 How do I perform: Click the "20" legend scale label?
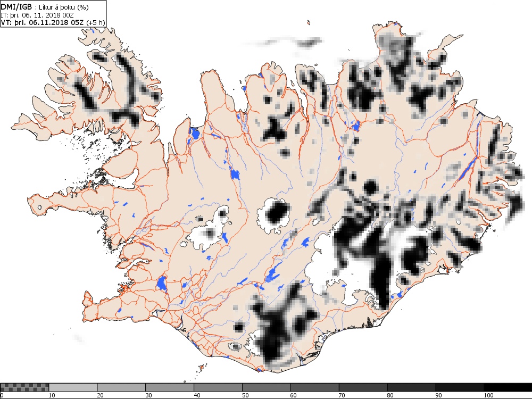click(x=100, y=395)
